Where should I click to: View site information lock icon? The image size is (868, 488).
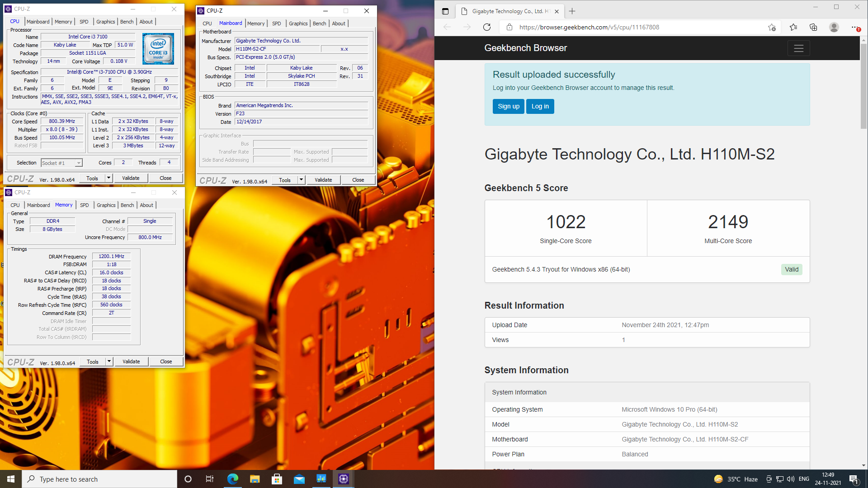coord(509,27)
